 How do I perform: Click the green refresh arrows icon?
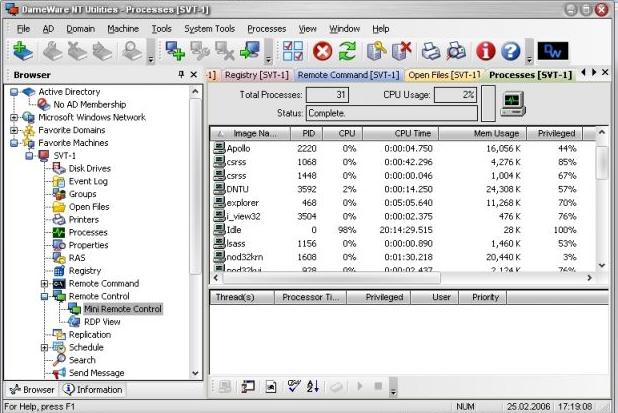[348, 52]
